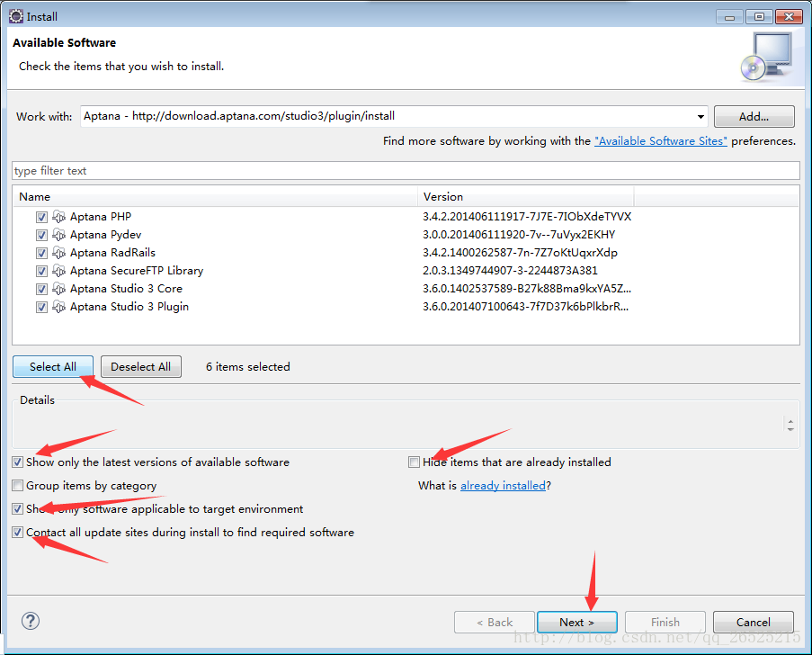This screenshot has height=655, width=812.
Task: Enable Group items by category checkbox
Action: [18, 486]
